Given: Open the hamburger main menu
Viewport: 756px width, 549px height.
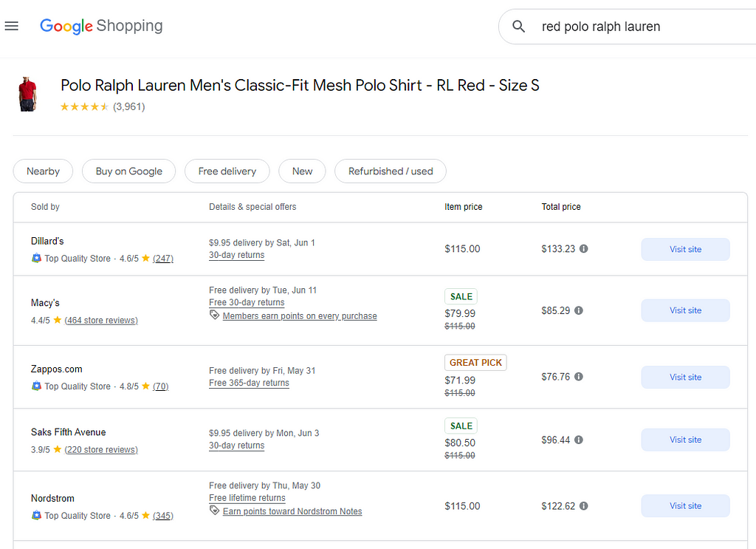Looking at the screenshot, I should 12,26.
